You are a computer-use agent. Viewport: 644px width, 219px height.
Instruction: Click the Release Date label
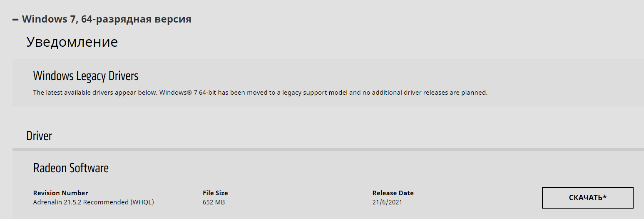coord(393,193)
